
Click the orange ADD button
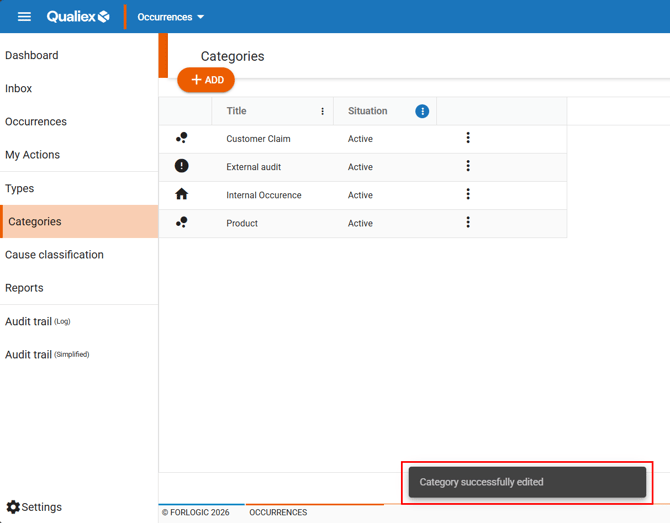click(206, 80)
